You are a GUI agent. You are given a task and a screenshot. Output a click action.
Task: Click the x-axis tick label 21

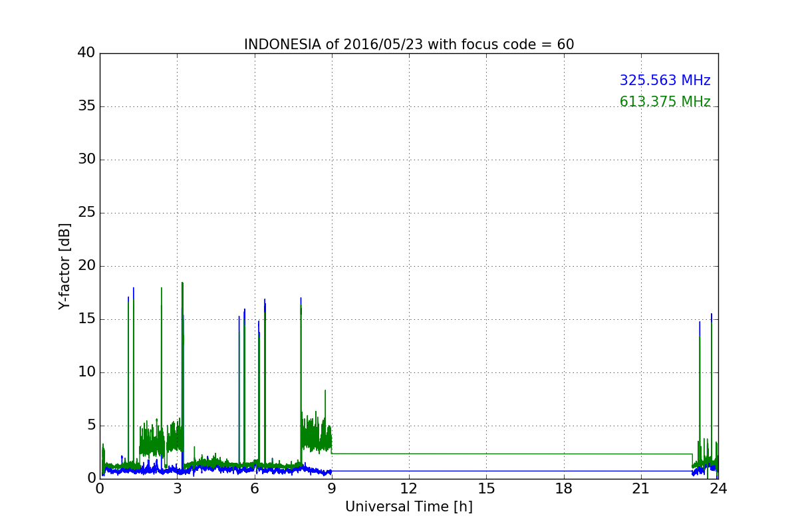[641, 488]
